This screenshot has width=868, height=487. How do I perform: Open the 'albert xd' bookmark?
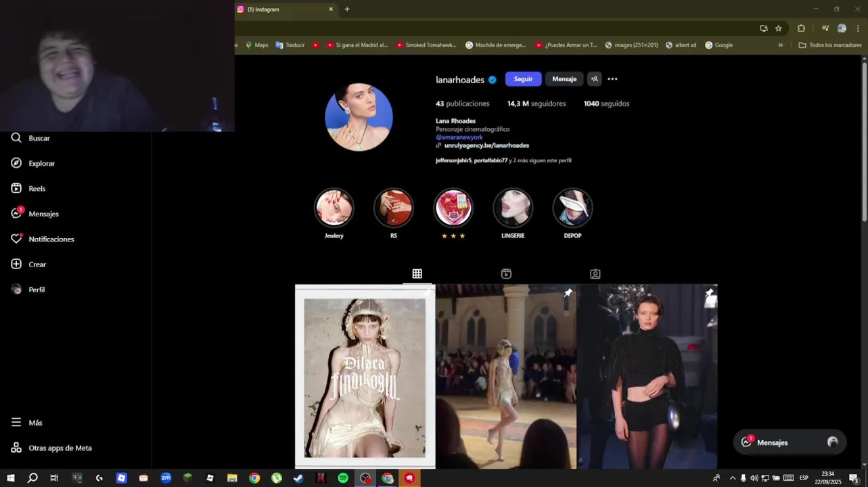pos(681,45)
